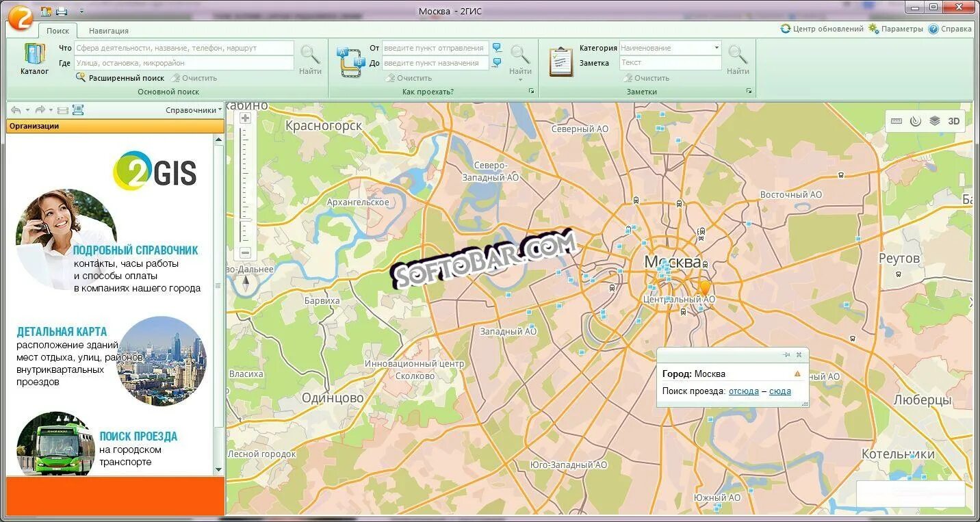Select the Организации panel header
The image size is (980, 522).
pyautogui.click(x=115, y=126)
